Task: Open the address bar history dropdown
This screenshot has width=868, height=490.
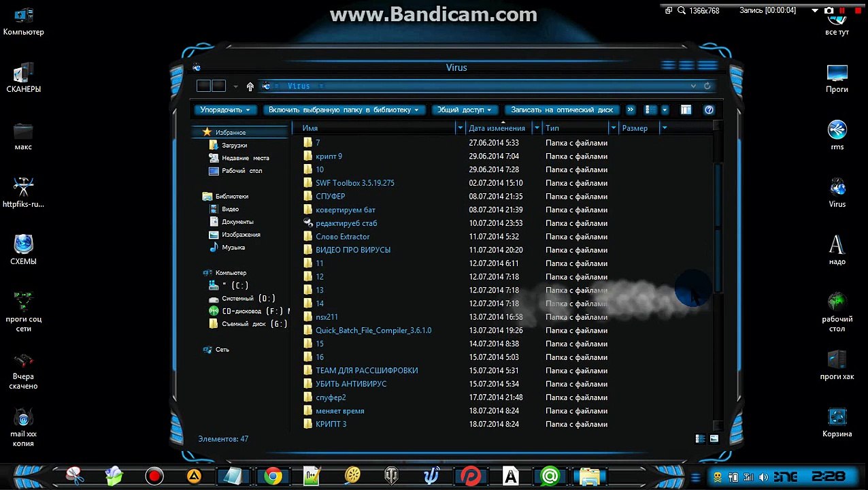Action: click(693, 86)
